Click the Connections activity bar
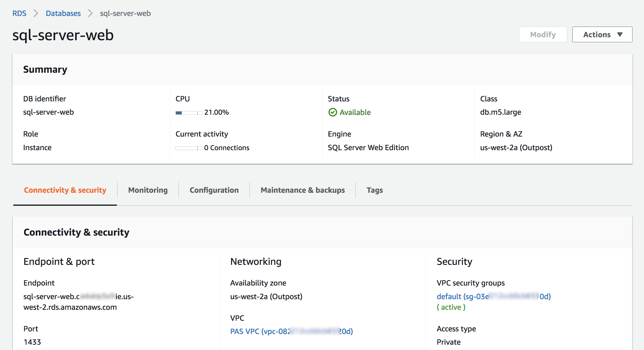Image resolution: width=644 pixels, height=350 pixels. 189,148
